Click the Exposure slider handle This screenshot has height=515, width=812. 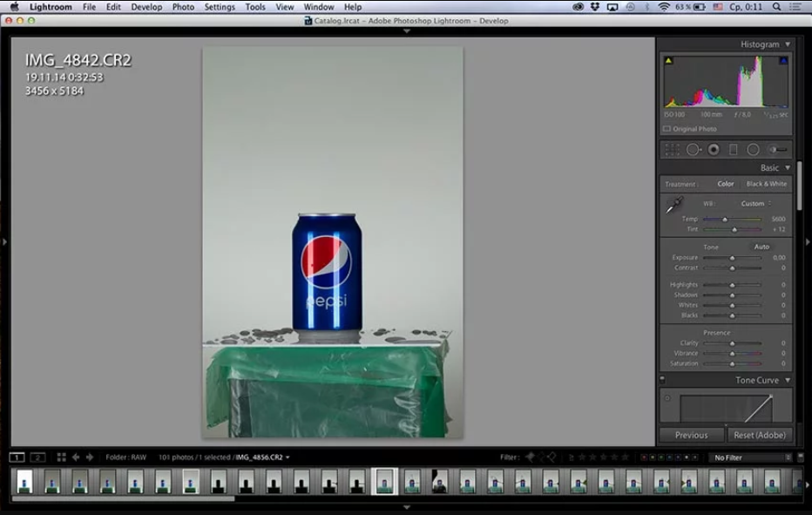click(732, 258)
